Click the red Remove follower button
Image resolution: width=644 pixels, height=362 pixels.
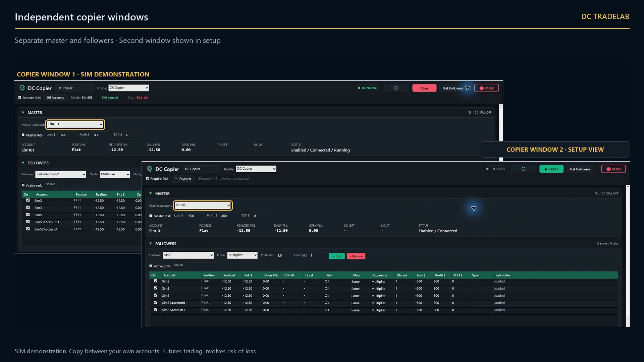356,256
